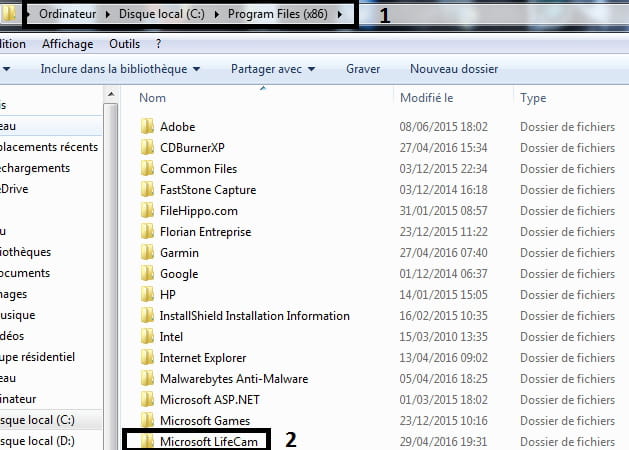Click the Internet Explorer folder icon
629x450 pixels.
click(x=147, y=357)
